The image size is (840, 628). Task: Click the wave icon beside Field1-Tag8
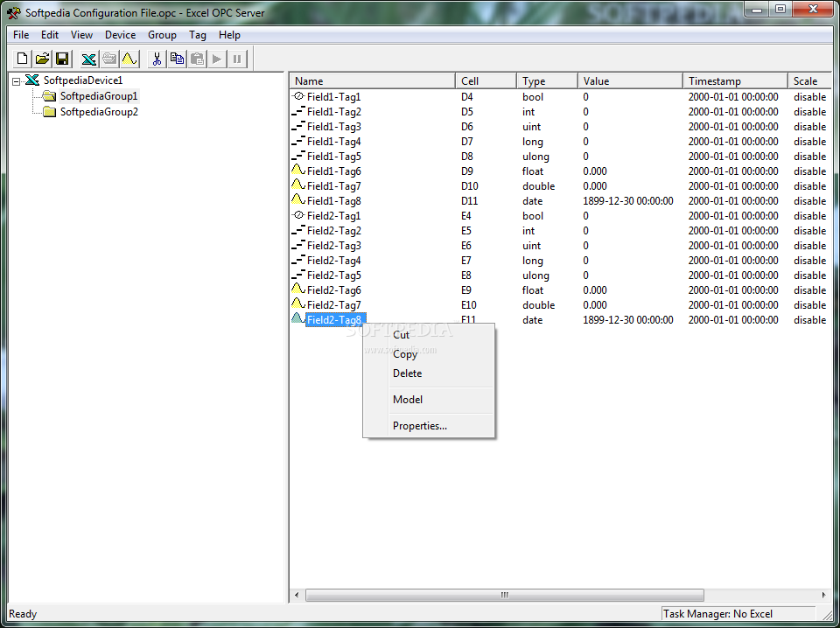298,199
